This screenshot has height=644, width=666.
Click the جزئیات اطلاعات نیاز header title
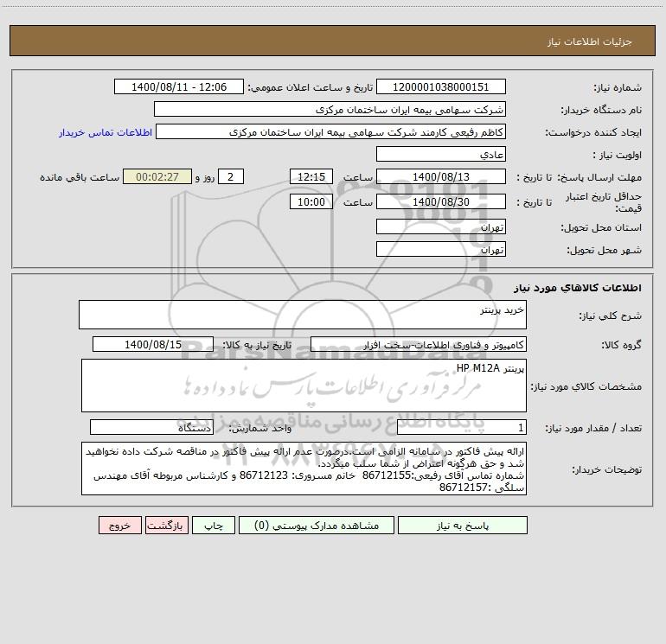coord(590,41)
